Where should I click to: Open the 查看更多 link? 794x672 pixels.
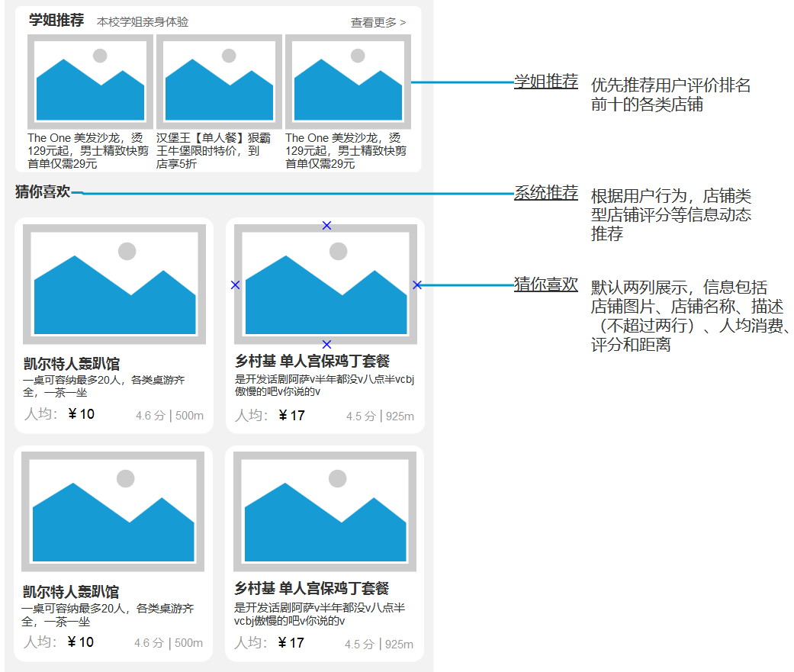coord(377,23)
